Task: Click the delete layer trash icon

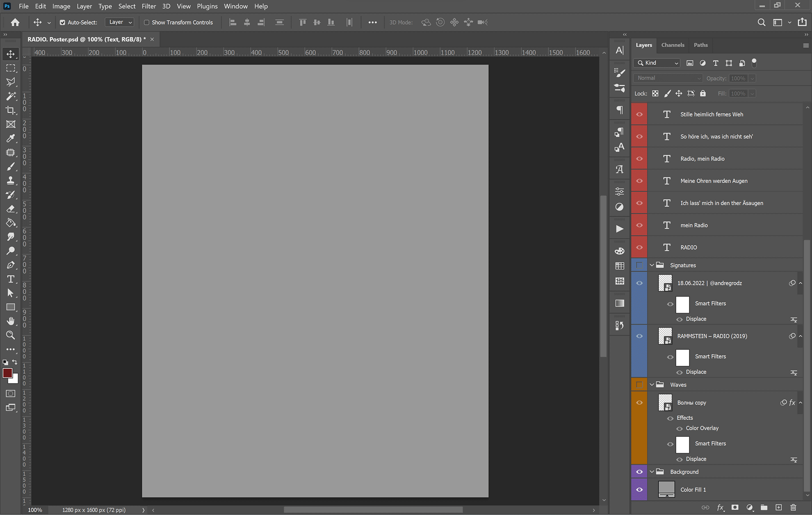Action: pyautogui.click(x=793, y=507)
